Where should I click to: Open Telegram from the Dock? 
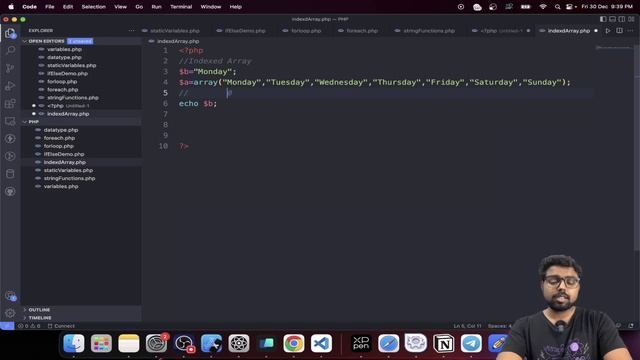tap(471, 343)
